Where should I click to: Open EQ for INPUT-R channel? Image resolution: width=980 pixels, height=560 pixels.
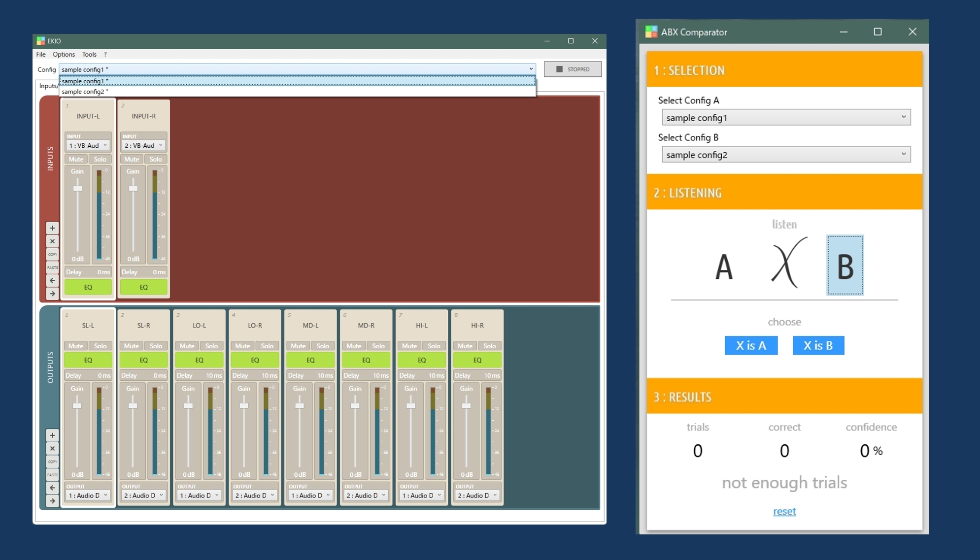(x=143, y=287)
